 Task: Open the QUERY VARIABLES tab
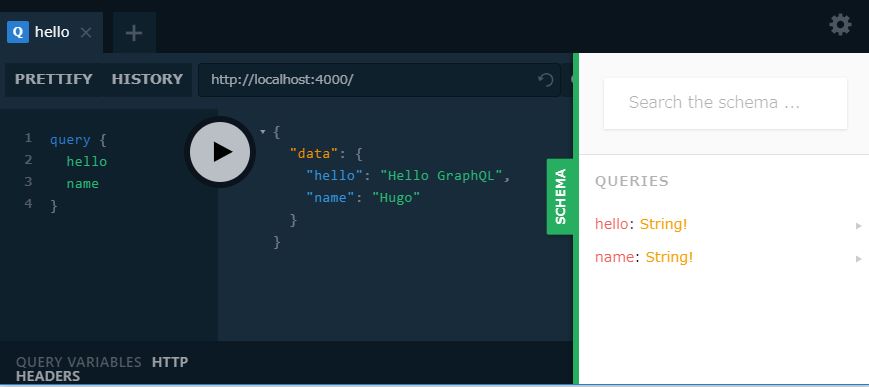point(79,363)
